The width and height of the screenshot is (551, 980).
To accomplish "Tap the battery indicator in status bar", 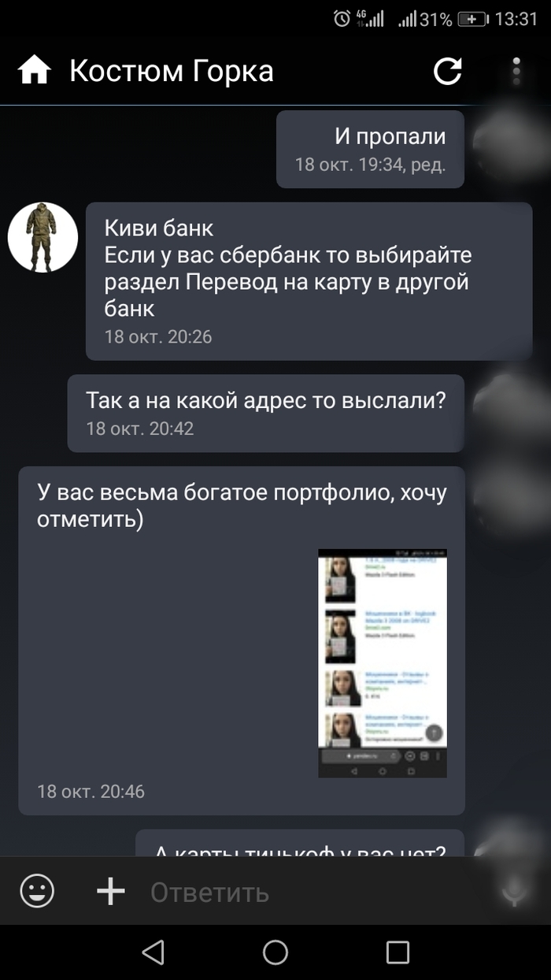I will tap(472, 19).
